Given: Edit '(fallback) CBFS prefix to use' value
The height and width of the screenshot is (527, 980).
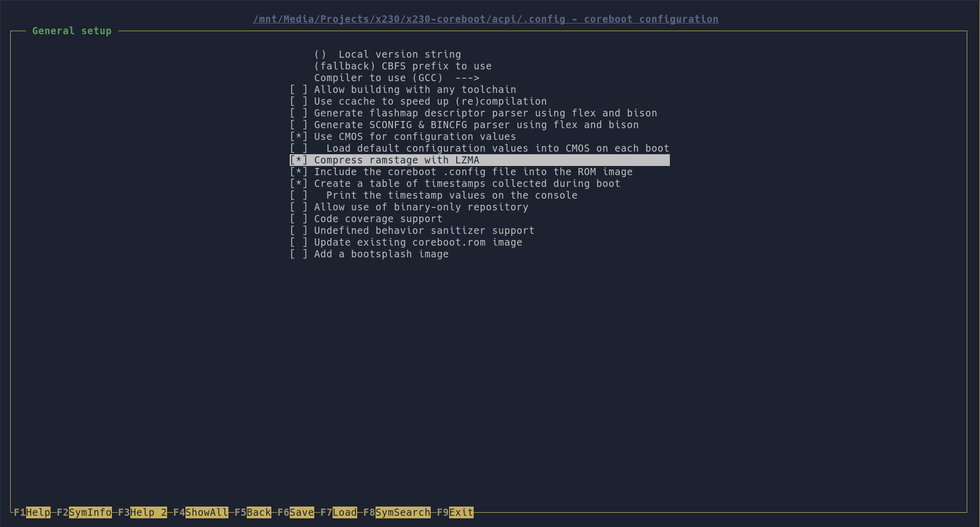Looking at the screenshot, I should click(403, 66).
